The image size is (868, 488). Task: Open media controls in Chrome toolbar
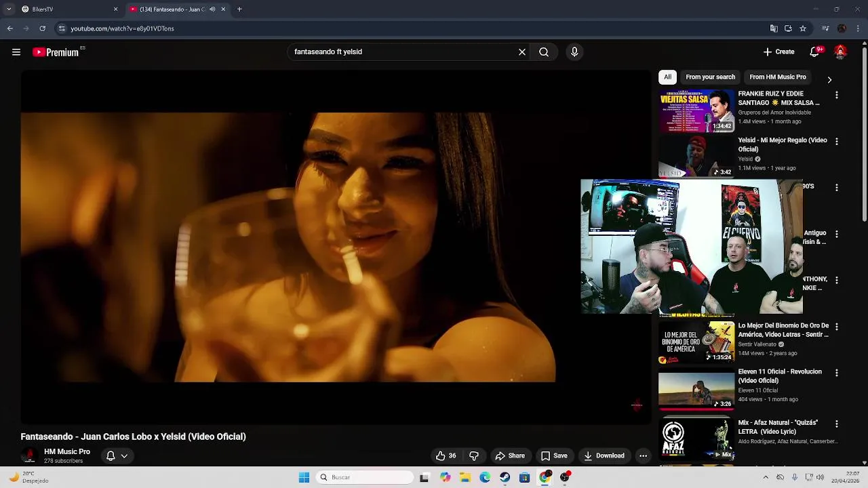825,28
